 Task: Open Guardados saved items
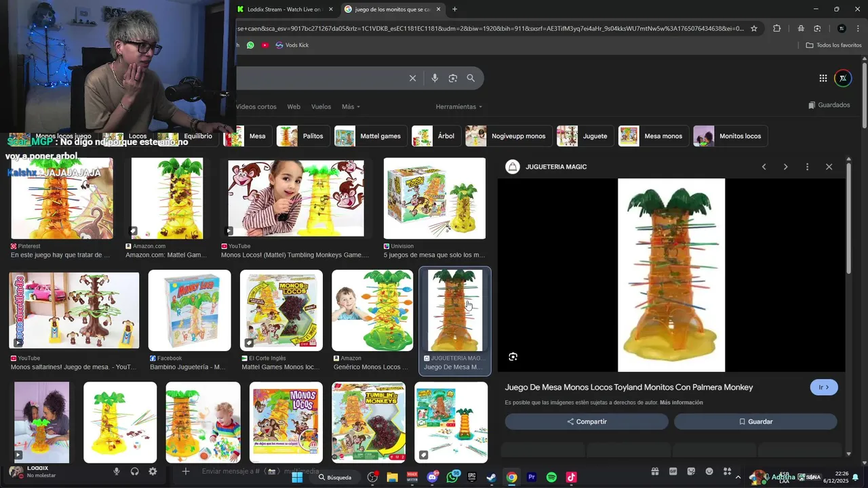(829, 105)
